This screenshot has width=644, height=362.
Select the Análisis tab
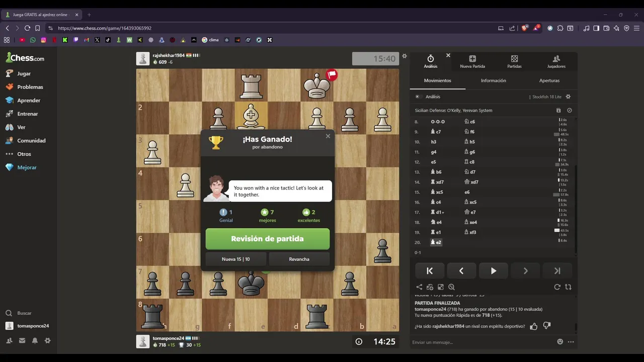[x=431, y=62]
